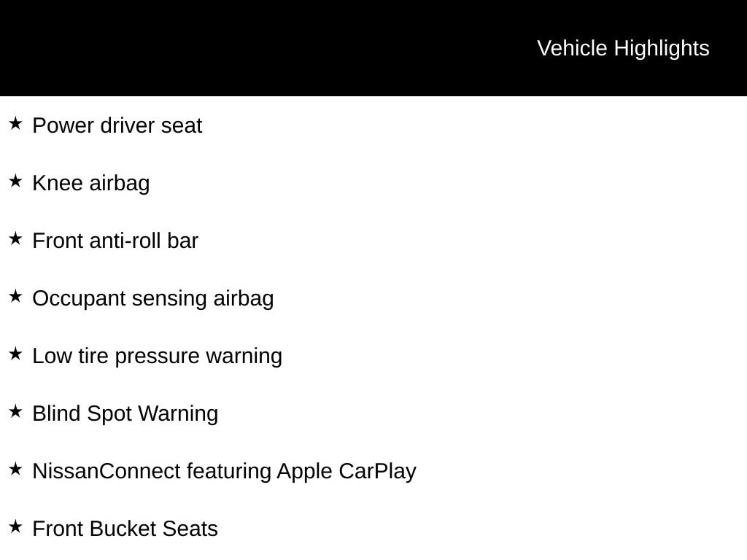Click the 'Front anti-roll bar' text

(115, 241)
